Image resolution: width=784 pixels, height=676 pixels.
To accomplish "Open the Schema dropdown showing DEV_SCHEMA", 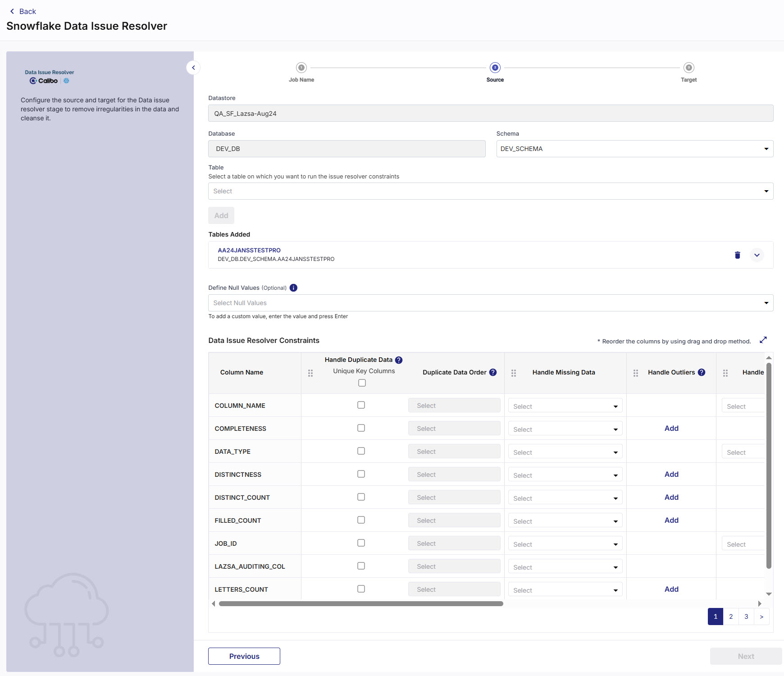I will [766, 148].
